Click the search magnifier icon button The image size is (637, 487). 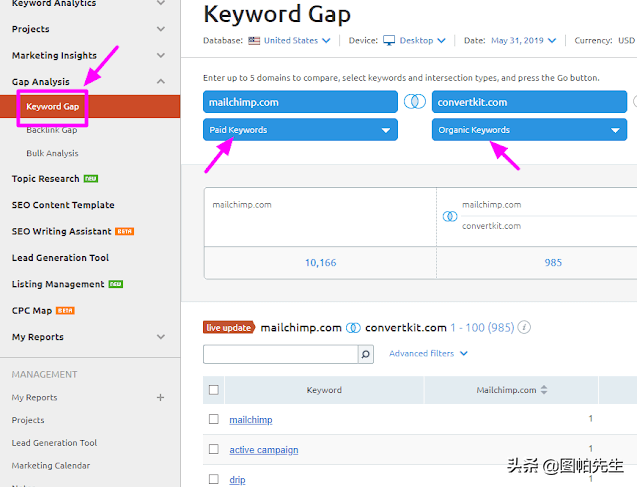pyautogui.click(x=366, y=354)
